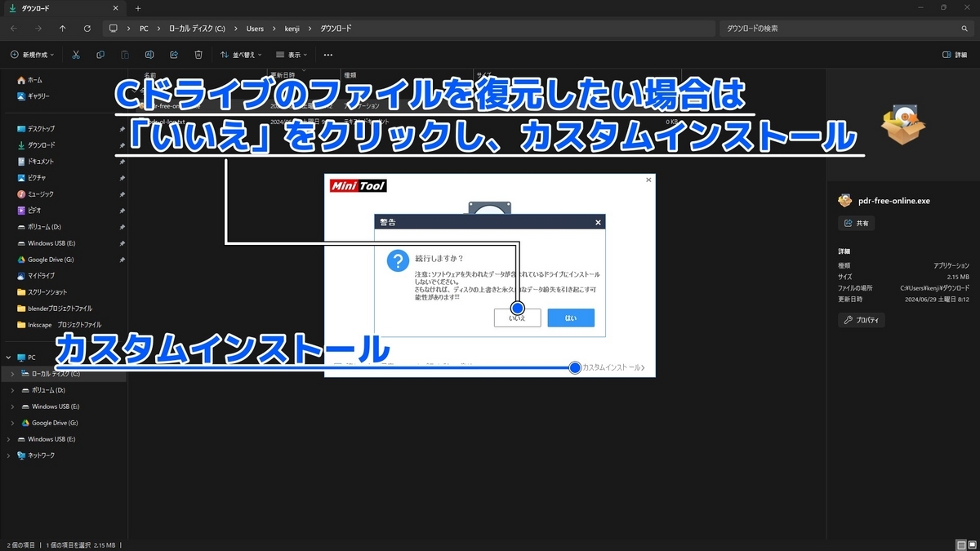Switch to details view in the status bar
Viewport: 980px width, 551px height.
click(960, 543)
